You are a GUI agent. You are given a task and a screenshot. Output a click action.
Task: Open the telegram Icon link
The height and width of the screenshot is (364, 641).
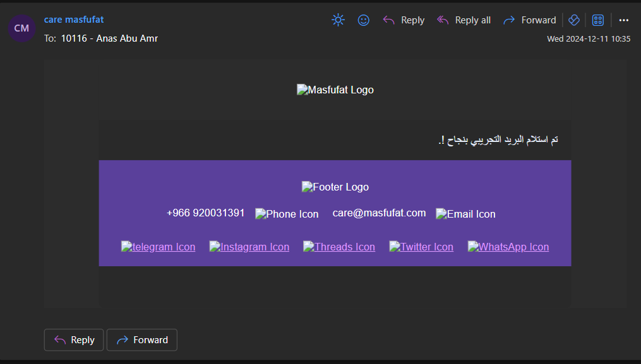159,247
